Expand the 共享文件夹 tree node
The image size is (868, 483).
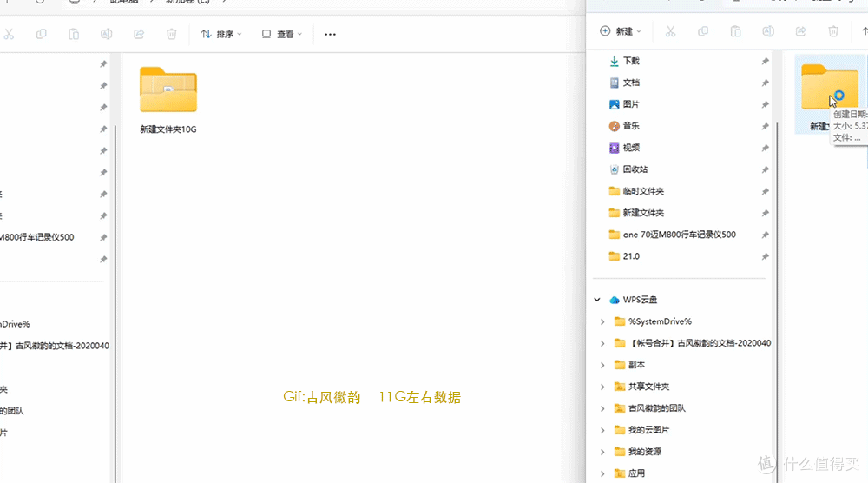coord(602,387)
